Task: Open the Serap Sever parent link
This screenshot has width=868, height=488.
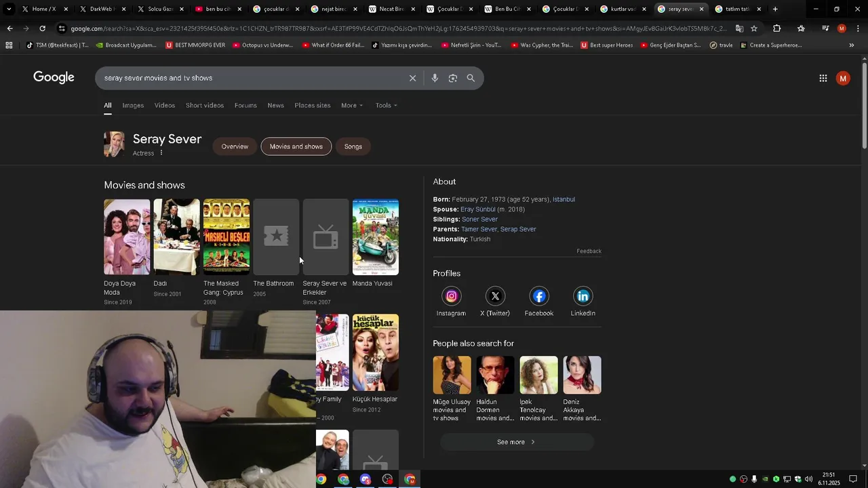Action: point(518,229)
